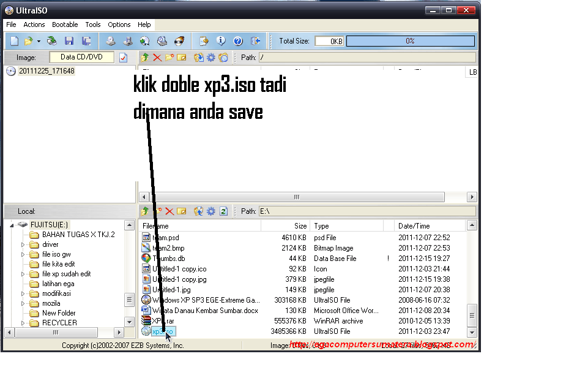Click the Total Size 0KB field
The image size is (588, 378).
(329, 41)
